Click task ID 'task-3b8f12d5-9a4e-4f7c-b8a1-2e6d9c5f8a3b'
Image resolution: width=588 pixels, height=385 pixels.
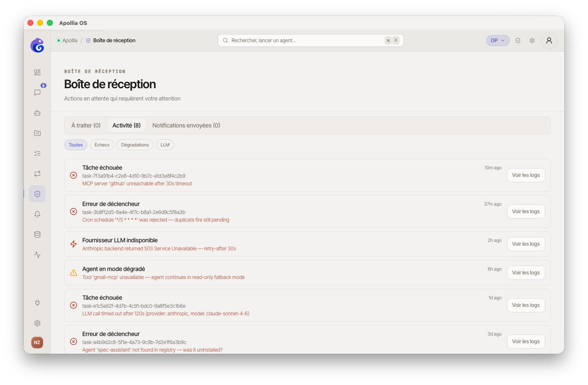(134, 212)
